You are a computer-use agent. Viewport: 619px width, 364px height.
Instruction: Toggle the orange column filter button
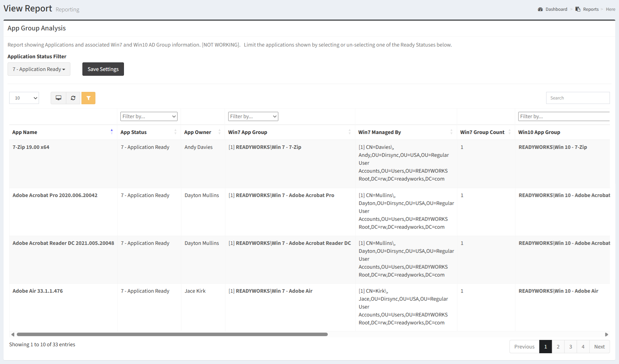coord(88,98)
